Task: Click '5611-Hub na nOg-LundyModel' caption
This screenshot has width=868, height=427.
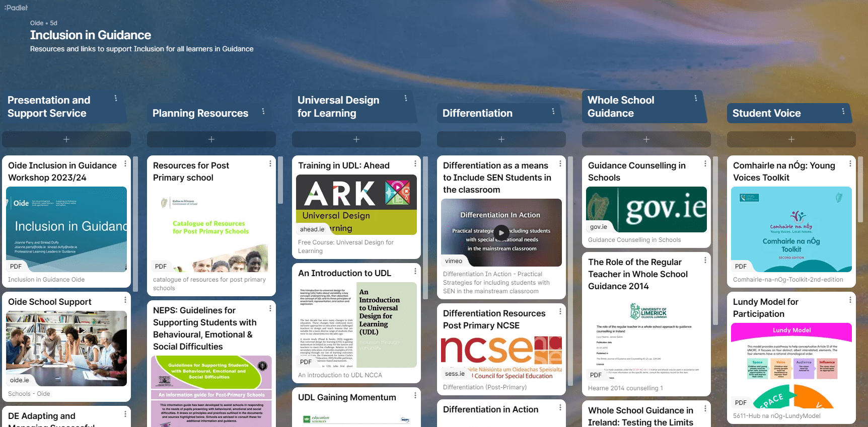Action: (777, 416)
